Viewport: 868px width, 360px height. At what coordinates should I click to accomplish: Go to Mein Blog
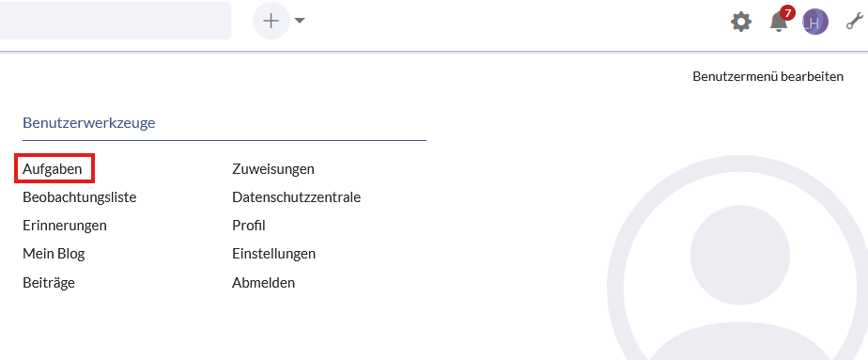tap(54, 254)
